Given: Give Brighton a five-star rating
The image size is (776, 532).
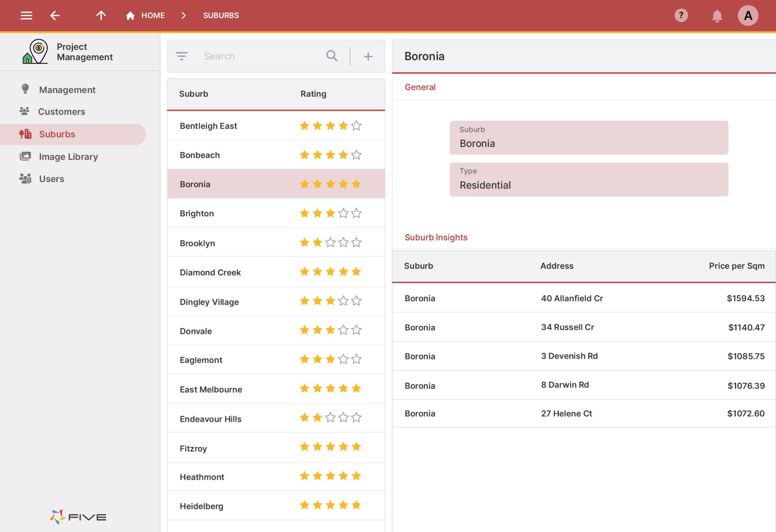Looking at the screenshot, I should [356, 213].
